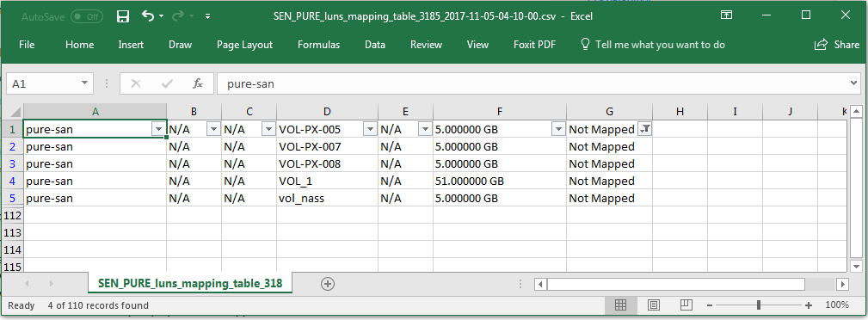Open Ribbon Display Options icon
This screenshot has height=320, width=868.
(x=727, y=15)
